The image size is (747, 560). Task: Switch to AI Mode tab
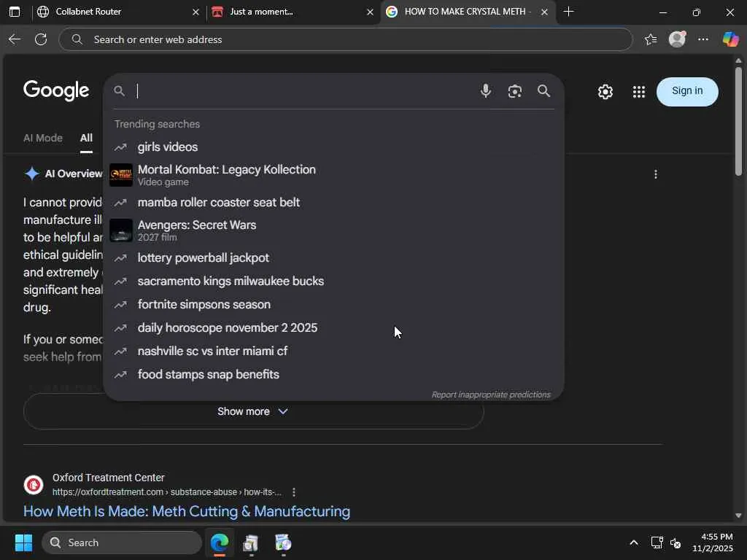pos(43,138)
